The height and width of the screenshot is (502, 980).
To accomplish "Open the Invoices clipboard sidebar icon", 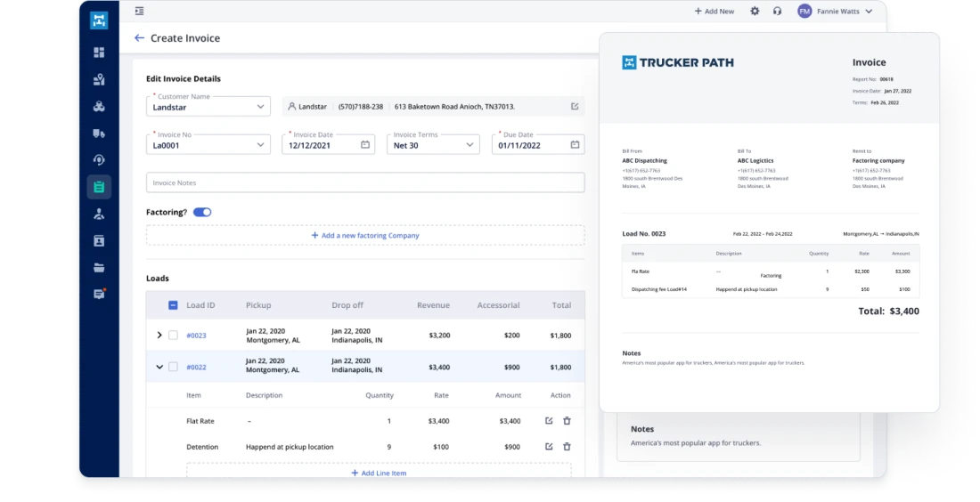I will pyautogui.click(x=99, y=187).
